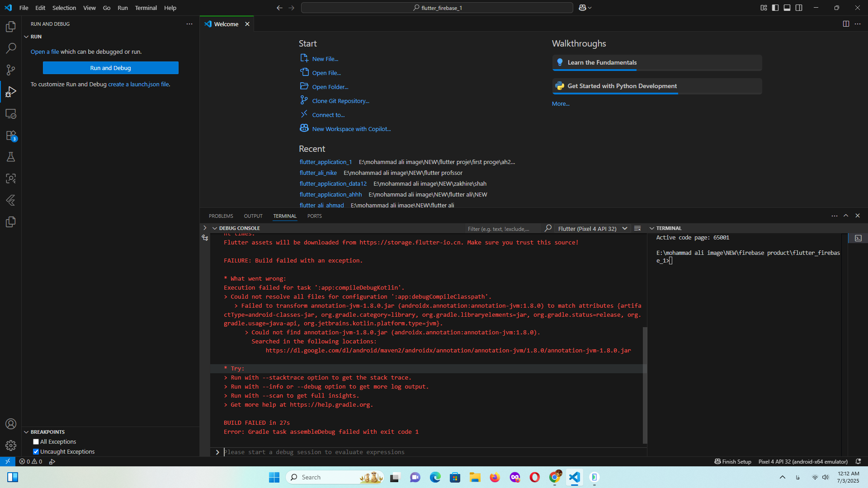
Task: Click Open a file link
Action: coord(45,52)
